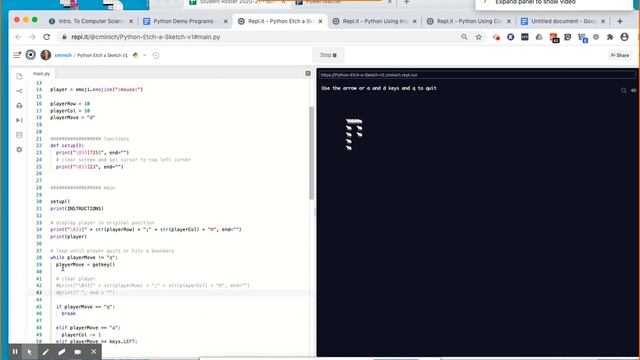Viewport: 640px width, 360px height.
Task: Select the recording cursor pointer tool
Action: click(29, 351)
